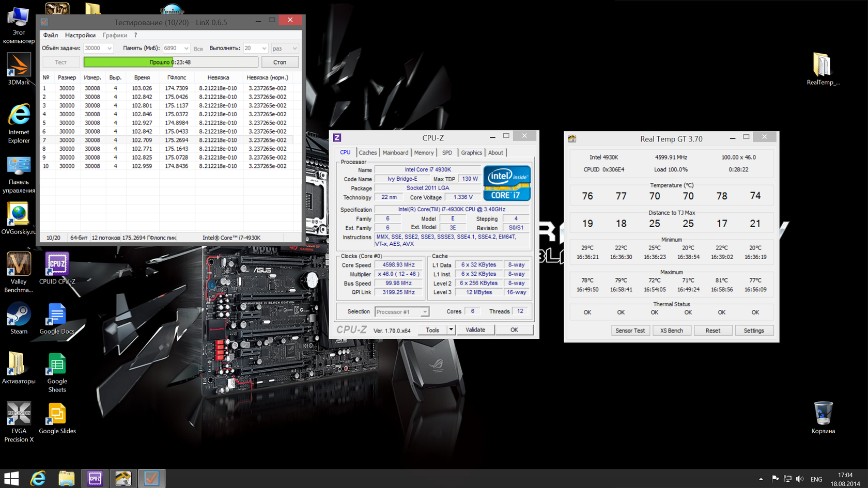The width and height of the screenshot is (868, 488).
Task: Open the Настройки menu in LinX
Action: 80,35
